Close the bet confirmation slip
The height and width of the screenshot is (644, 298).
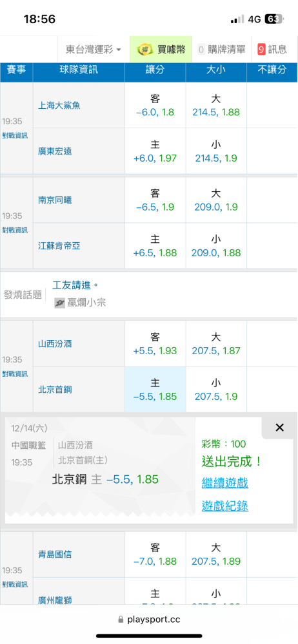click(x=279, y=428)
